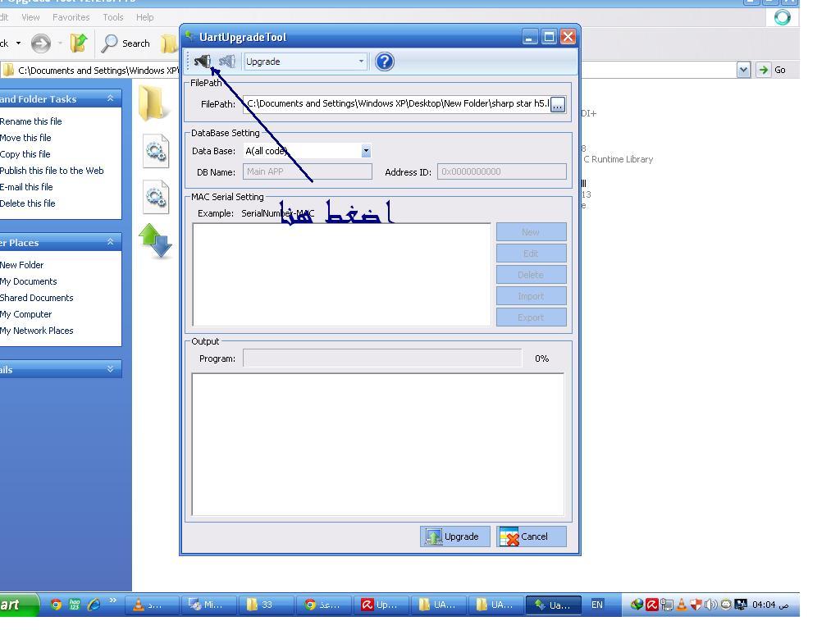The image size is (840, 630).
Task: Click the Output log text area
Action: pos(378,445)
